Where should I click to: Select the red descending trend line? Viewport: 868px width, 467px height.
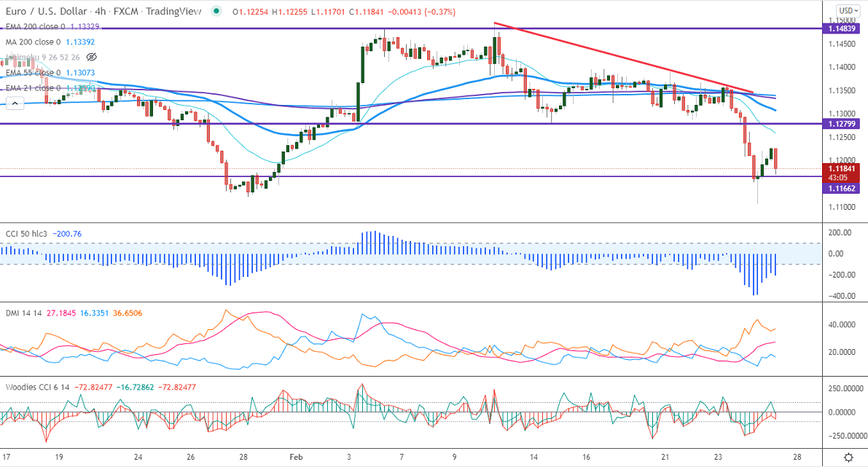point(623,58)
